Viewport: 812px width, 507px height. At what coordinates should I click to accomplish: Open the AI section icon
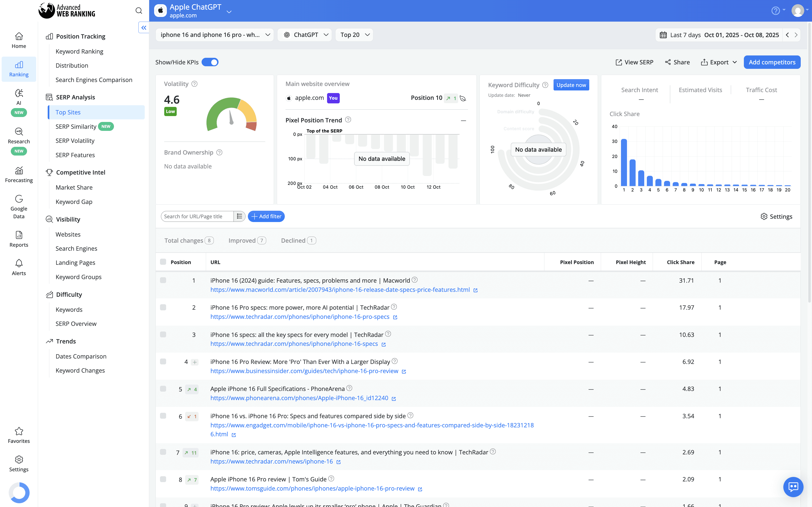[19, 93]
